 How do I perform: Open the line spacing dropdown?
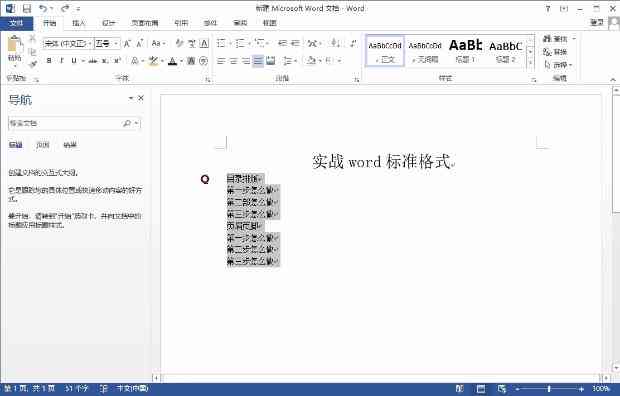(289, 61)
